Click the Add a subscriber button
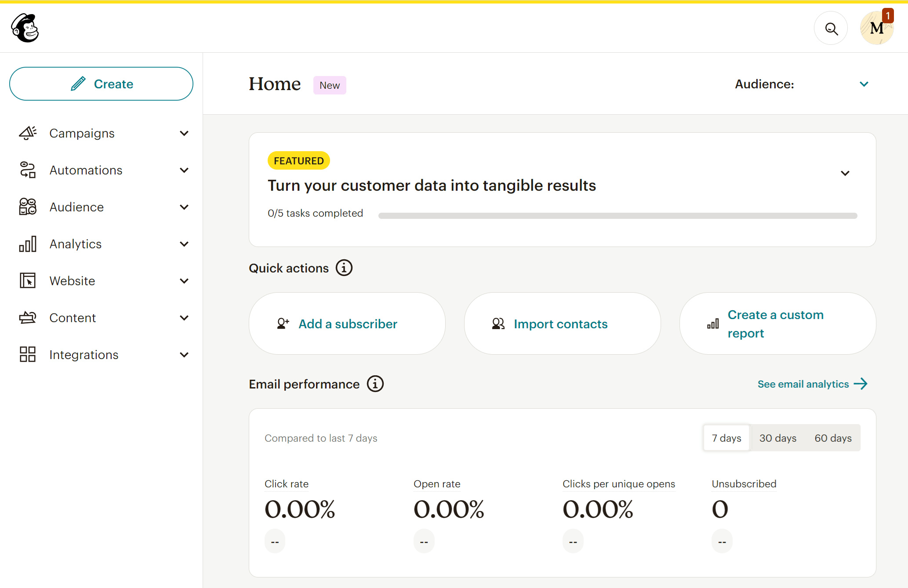The height and width of the screenshot is (588, 908). pyautogui.click(x=347, y=324)
